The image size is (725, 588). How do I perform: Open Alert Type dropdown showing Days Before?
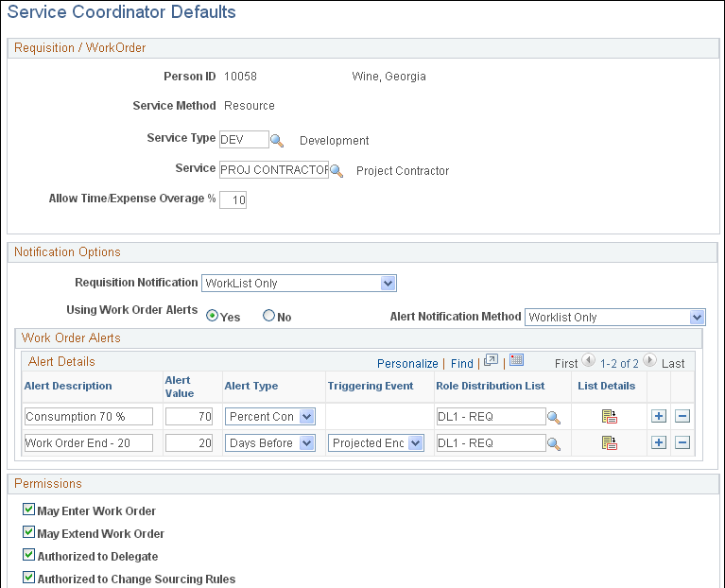[270, 442]
